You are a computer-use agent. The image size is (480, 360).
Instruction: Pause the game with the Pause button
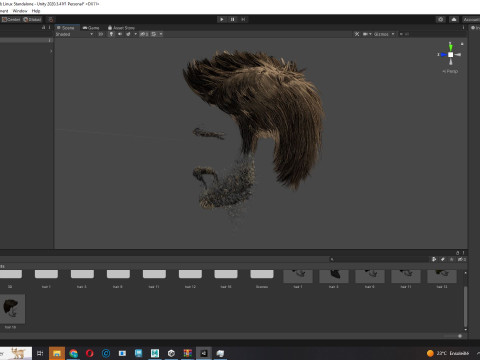pyautogui.click(x=232, y=19)
